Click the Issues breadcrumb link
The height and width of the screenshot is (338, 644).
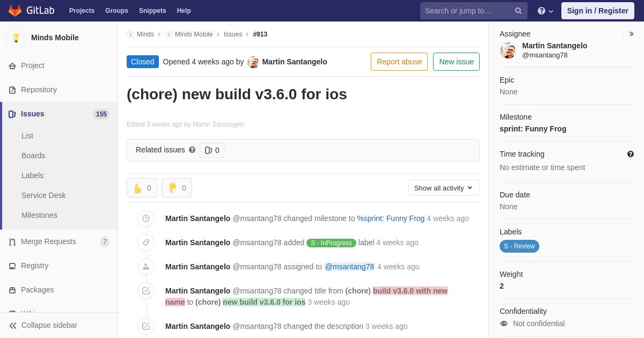click(x=233, y=34)
